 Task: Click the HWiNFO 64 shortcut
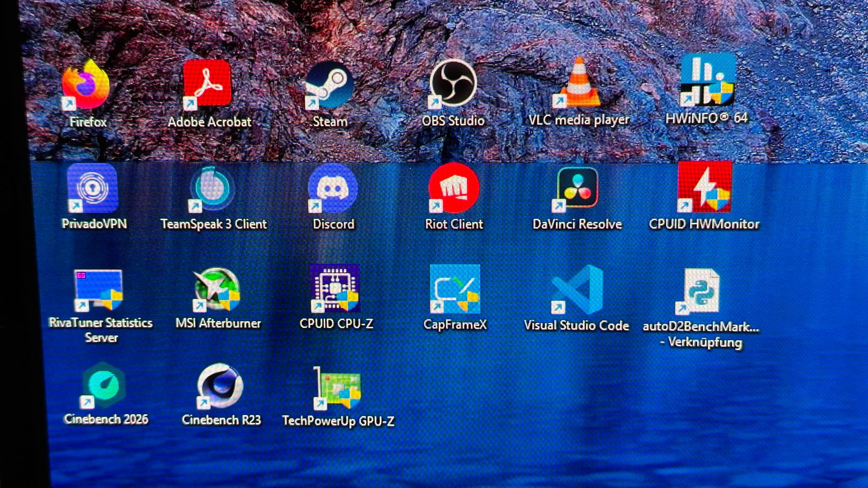[x=707, y=81]
